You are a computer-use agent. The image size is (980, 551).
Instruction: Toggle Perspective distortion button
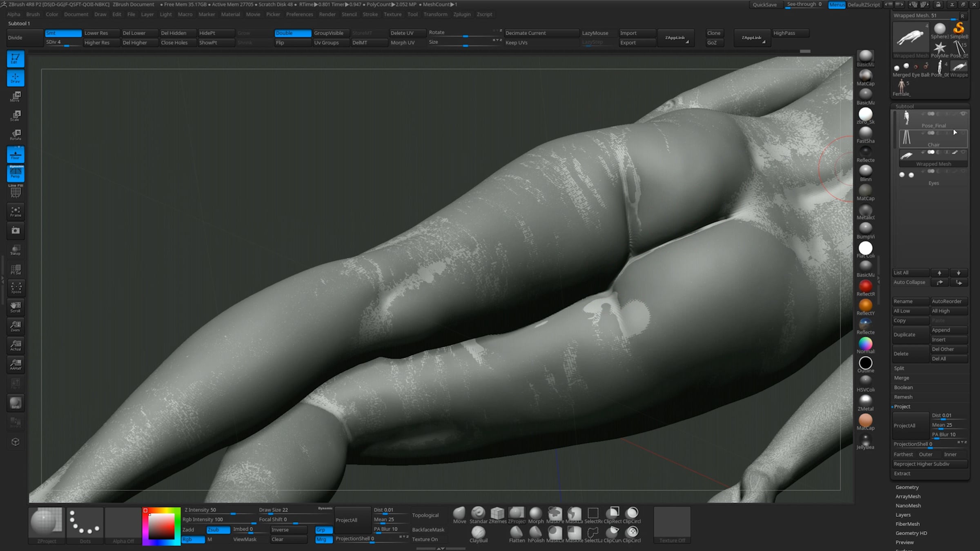click(x=16, y=173)
